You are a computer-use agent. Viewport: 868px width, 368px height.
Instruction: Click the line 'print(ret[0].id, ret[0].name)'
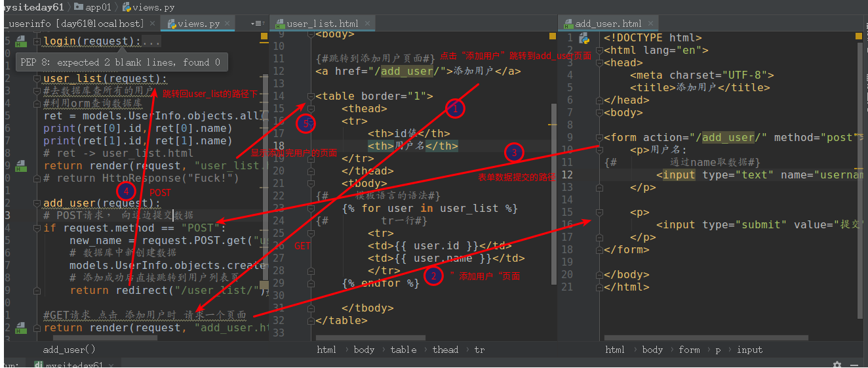click(138, 129)
